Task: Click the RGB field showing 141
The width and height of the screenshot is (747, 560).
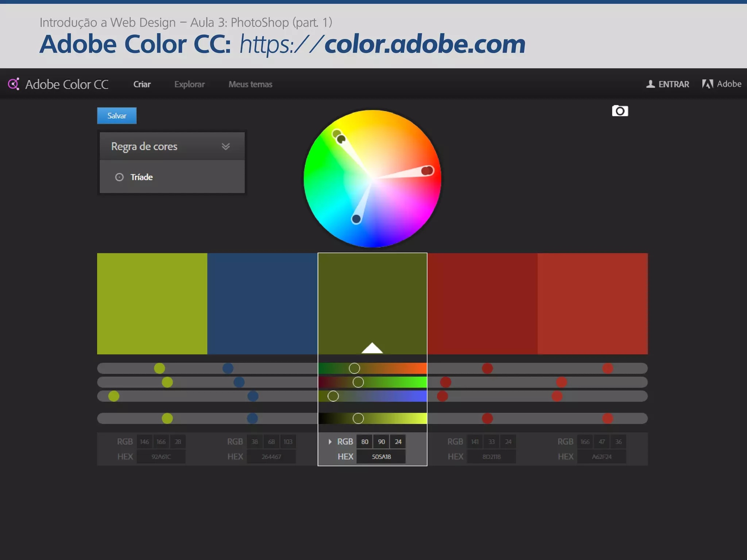Action: (x=475, y=442)
